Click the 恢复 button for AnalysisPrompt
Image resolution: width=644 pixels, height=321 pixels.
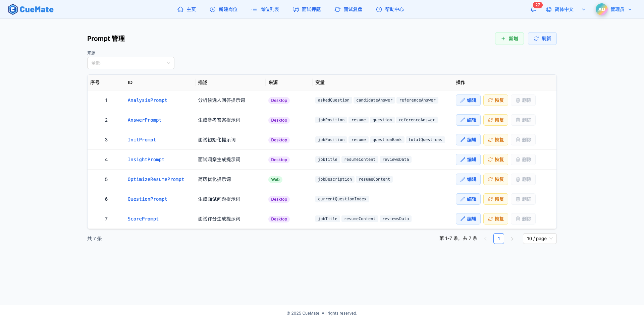[495, 100]
